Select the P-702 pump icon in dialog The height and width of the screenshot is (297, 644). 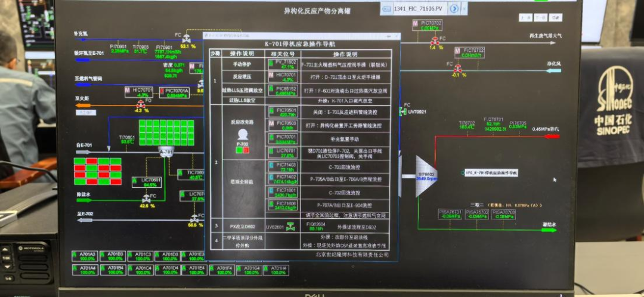coord(243,134)
